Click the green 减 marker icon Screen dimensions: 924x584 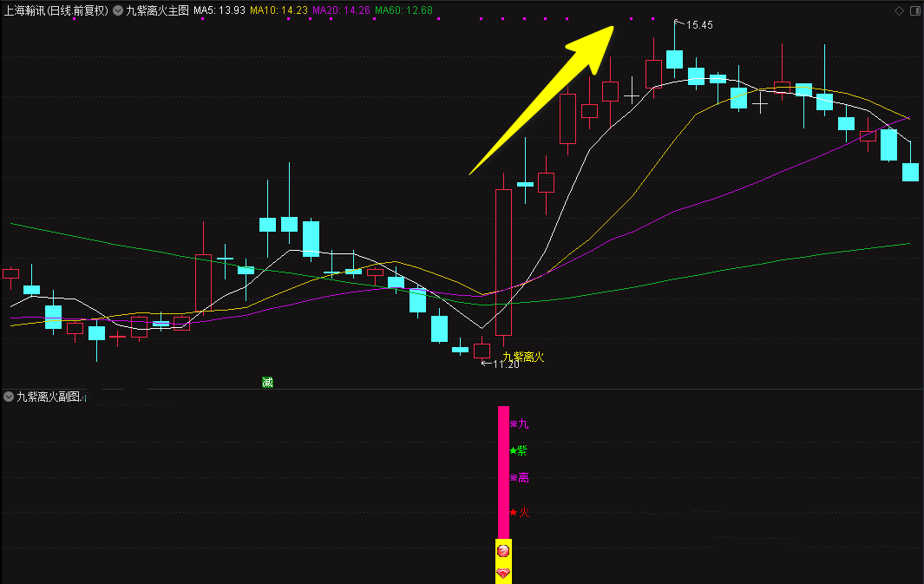[x=267, y=382]
